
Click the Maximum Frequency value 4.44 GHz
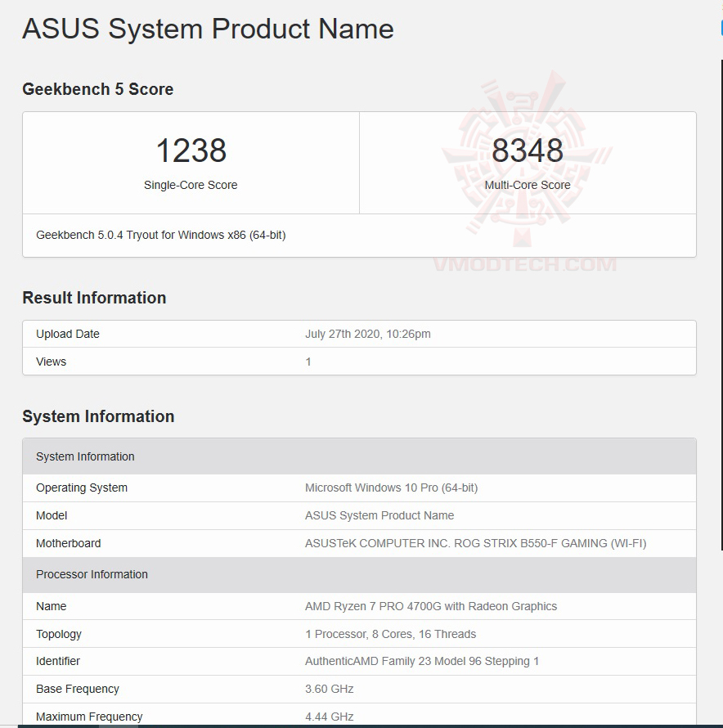pyautogui.click(x=329, y=717)
